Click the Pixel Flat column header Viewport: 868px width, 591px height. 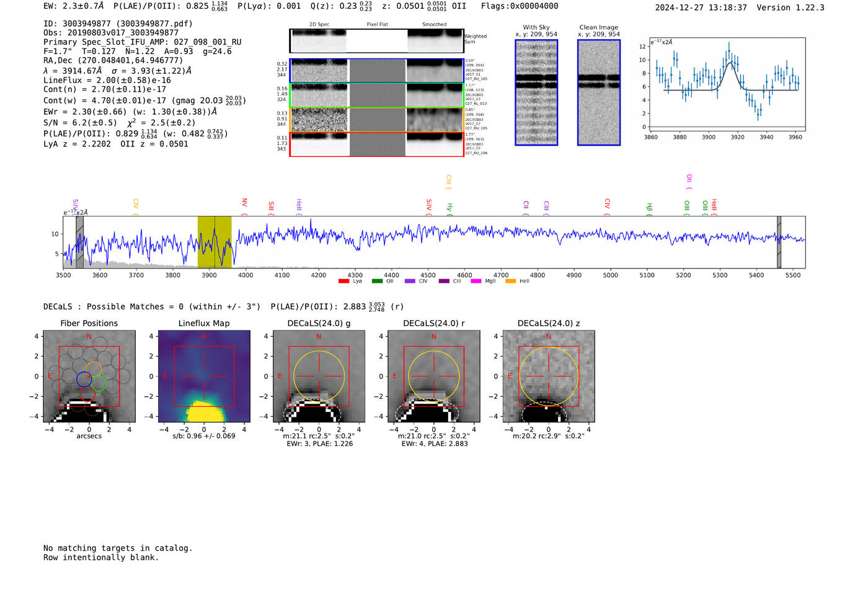click(378, 25)
